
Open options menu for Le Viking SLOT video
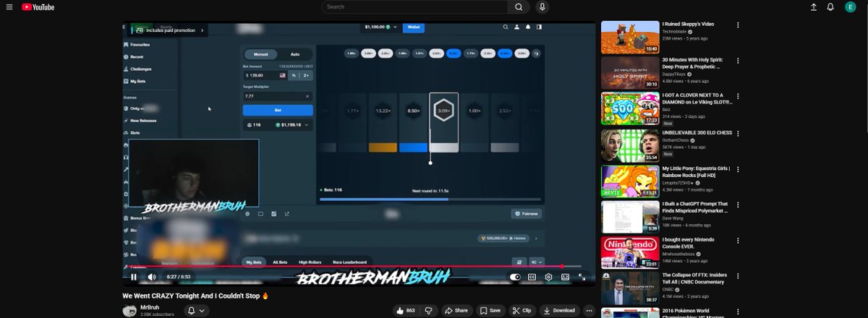738,95
